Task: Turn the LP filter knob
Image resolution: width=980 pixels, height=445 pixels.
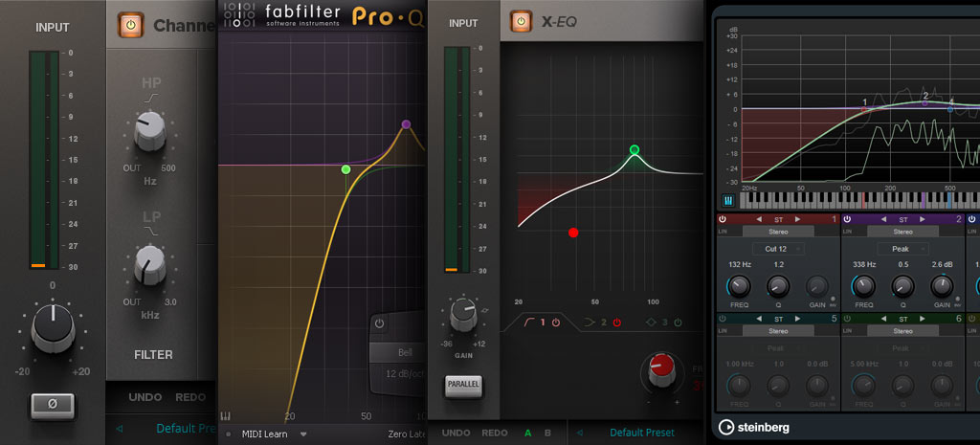Action: (x=150, y=264)
